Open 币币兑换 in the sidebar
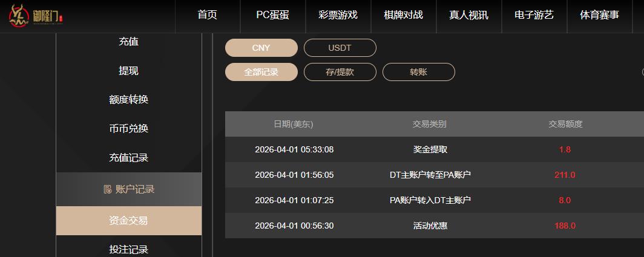The height and width of the screenshot is (257, 644). coord(128,128)
